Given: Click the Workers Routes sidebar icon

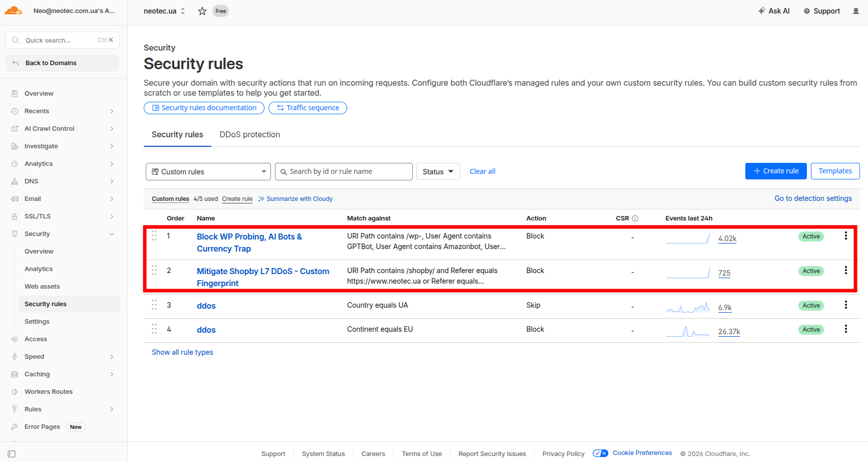Looking at the screenshot, I should (x=15, y=392).
